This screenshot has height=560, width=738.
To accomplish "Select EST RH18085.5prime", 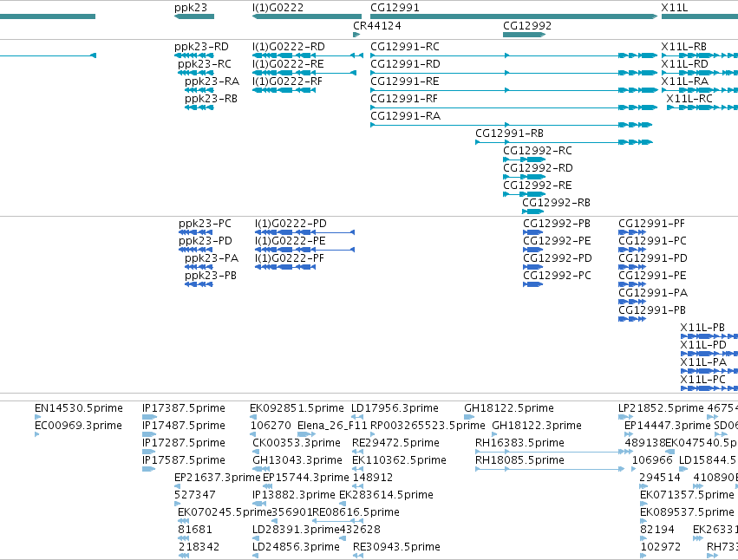I will click(520, 460).
